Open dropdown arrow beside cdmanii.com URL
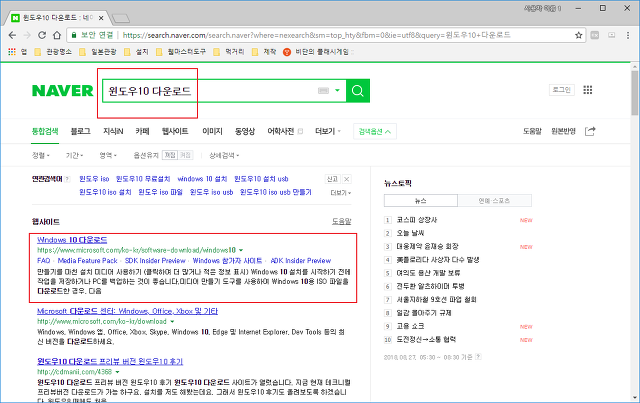 pyautogui.click(x=117, y=372)
